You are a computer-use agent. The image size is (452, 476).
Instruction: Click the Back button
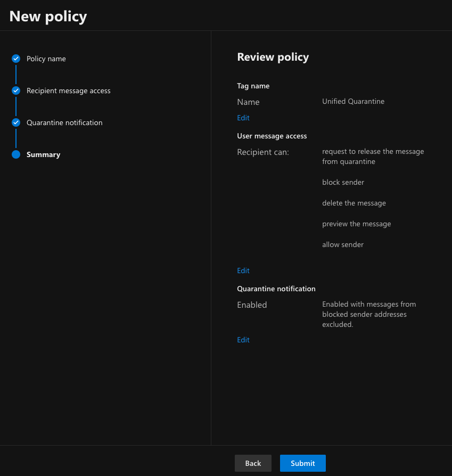(x=253, y=463)
